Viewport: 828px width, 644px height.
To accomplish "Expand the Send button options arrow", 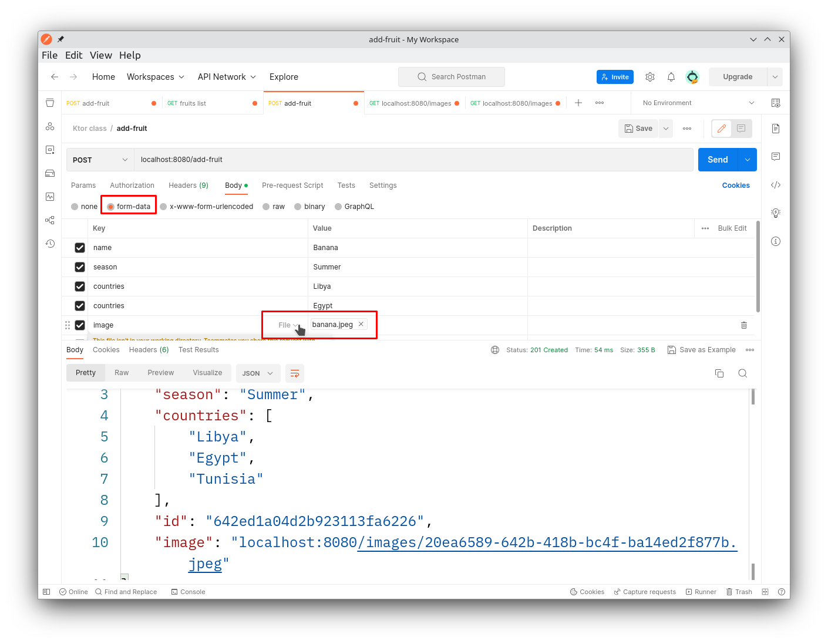I will [748, 160].
